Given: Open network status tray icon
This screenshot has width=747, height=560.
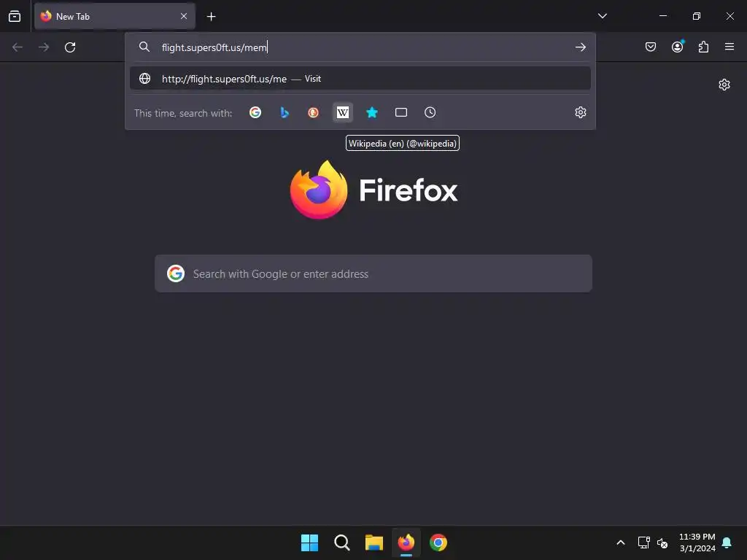Looking at the screenshot, I should 643,542.
